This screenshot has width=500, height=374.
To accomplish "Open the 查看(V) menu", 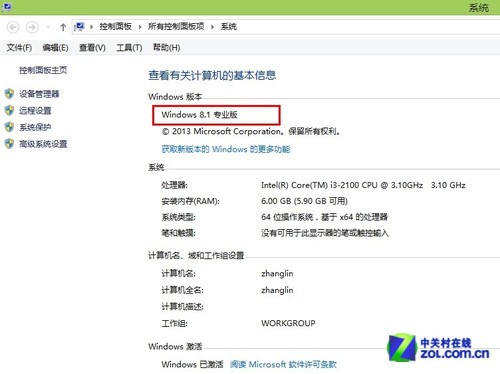I will (92, 48).
